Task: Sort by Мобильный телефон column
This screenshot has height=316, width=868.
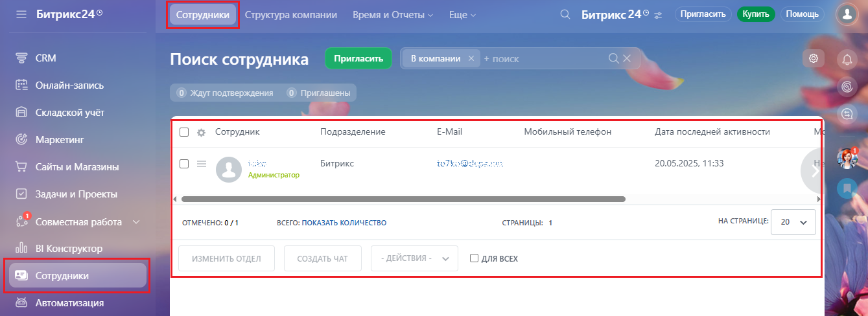Action: [568, 131]
